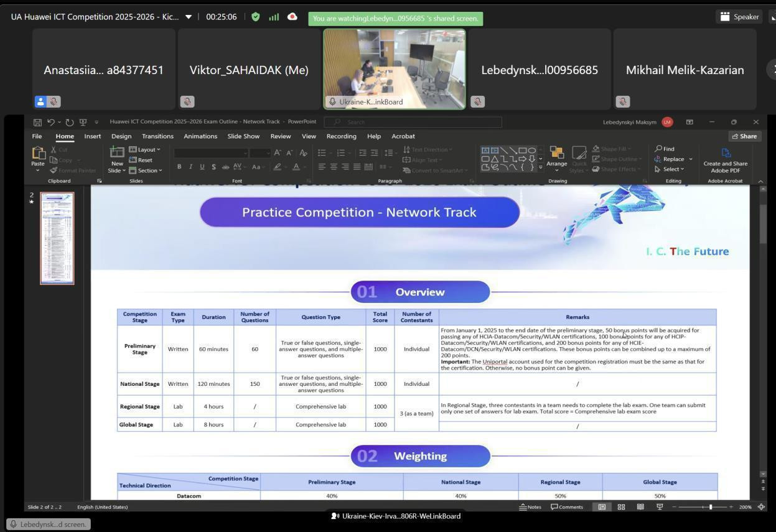The width and height of the screenshot is (776, 532).
Task: Switch to Slide Sorter view
Action: [621, 507]
